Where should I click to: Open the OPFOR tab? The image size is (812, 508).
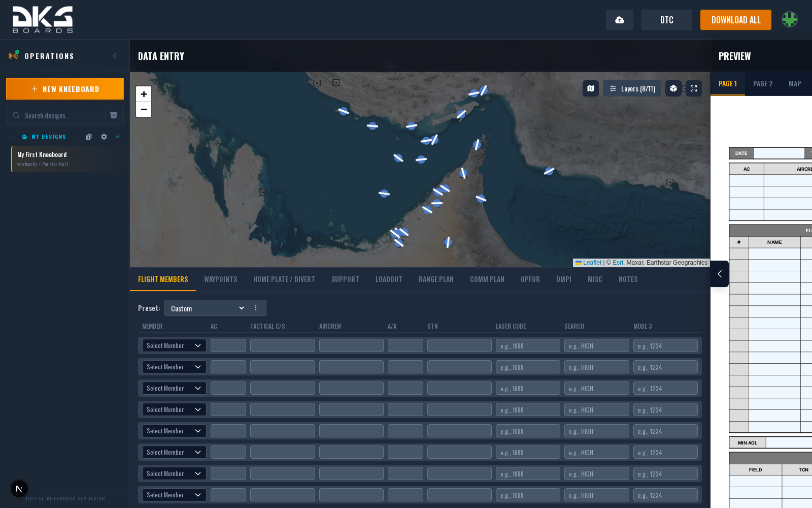click(530, 279)
